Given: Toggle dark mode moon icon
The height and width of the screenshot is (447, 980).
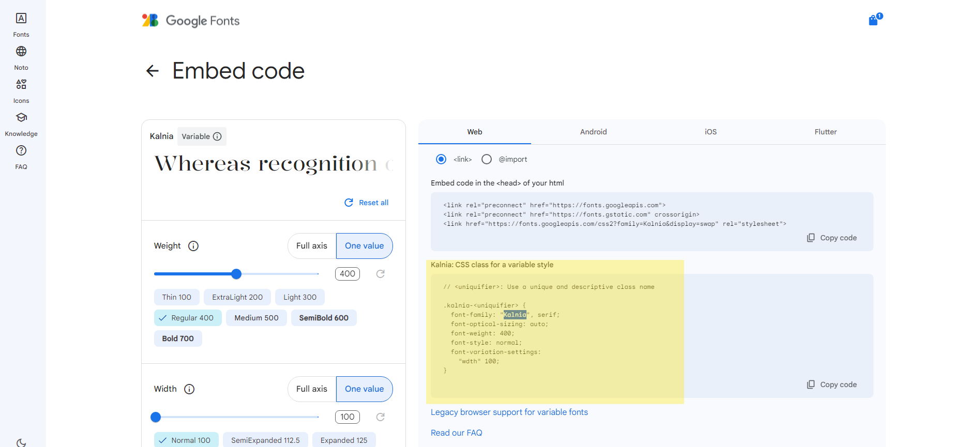Looking at the screenshot, I should click(21, 442).
